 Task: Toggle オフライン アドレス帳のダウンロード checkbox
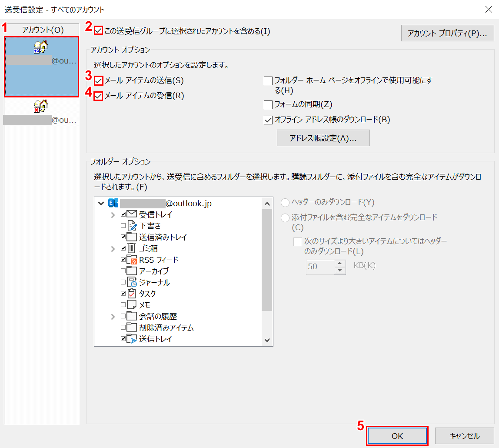coord(268,120)
